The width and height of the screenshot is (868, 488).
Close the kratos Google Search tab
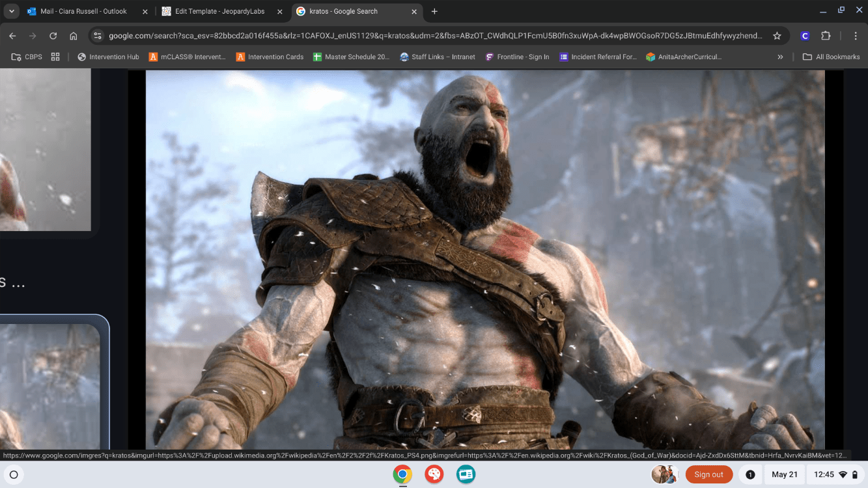pos(413,11)
